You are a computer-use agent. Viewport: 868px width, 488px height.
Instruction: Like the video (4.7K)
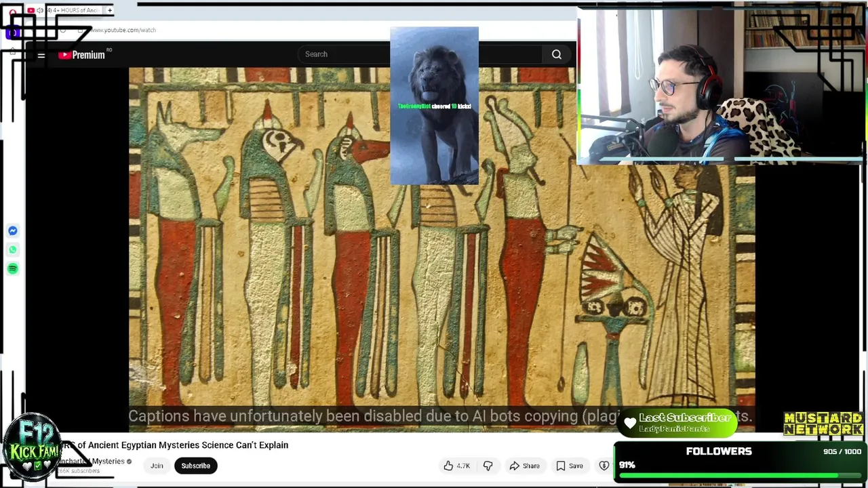[456, 466]
